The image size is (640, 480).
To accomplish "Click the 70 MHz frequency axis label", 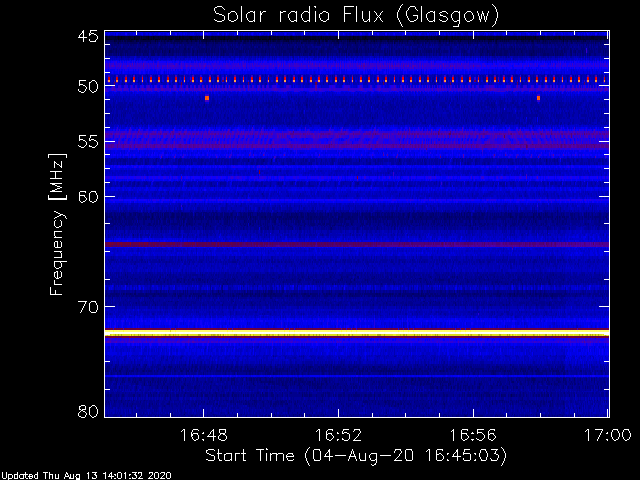I will pyautogui.click(x=88, y=307).
